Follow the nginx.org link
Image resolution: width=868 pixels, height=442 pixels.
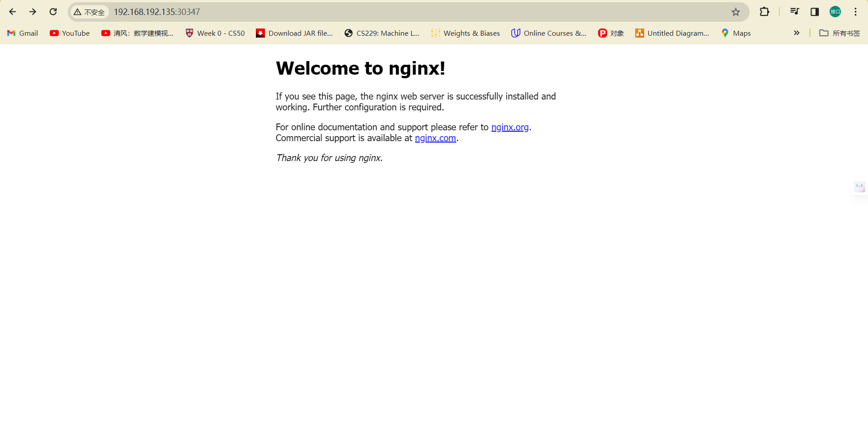[x=510, y=127]
